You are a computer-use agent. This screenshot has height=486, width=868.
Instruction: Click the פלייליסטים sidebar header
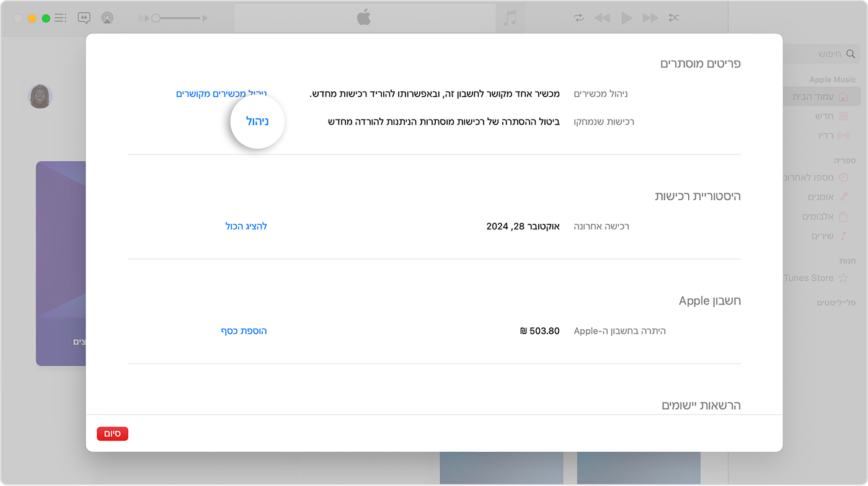[x=836, y=303]
